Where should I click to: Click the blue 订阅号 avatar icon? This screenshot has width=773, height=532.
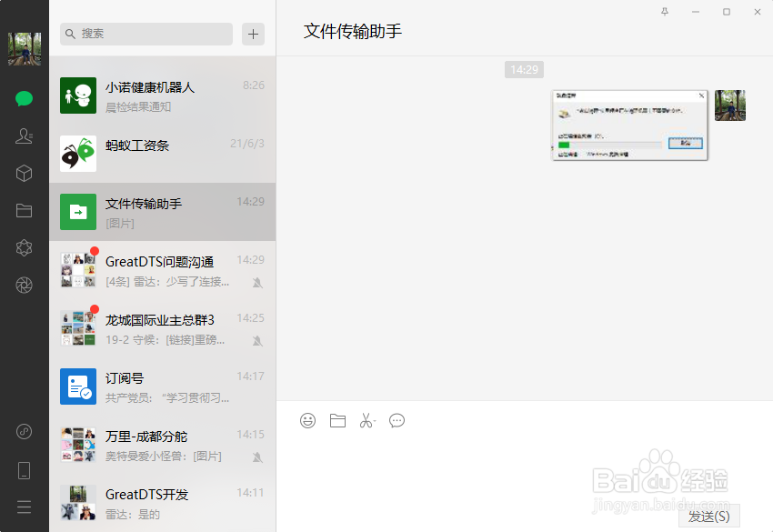coord(78,386)
